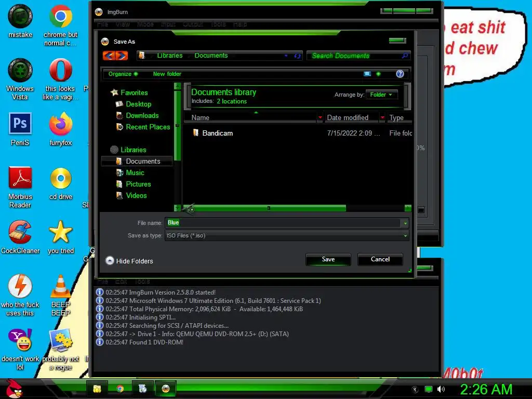Open the Name column filter dropdown
Image resolution: width=532 pixels, height=399 pixels.
tap(320, 117)
